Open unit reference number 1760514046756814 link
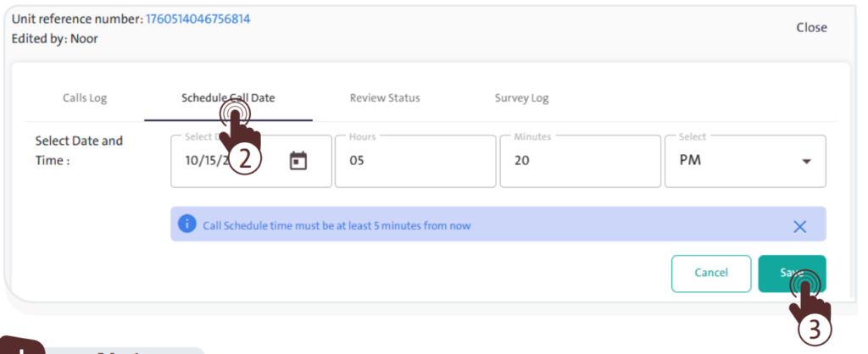This screenshot has width=868, height=354. click(x=198, y=19)
